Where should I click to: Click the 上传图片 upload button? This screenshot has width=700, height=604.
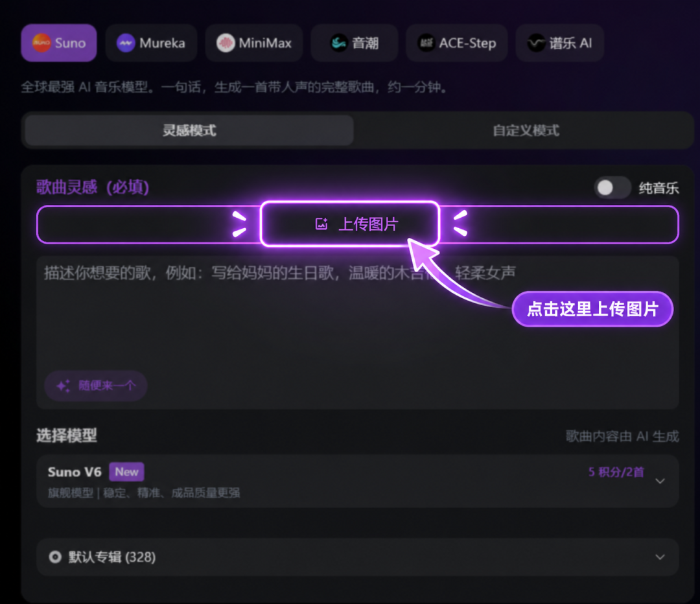[x=350, y=224]
